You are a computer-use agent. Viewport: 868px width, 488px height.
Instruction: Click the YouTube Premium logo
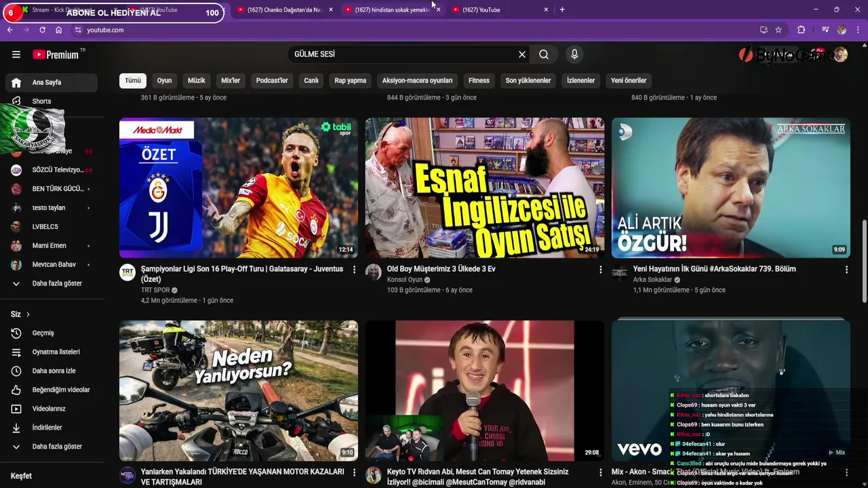(56, 54)
